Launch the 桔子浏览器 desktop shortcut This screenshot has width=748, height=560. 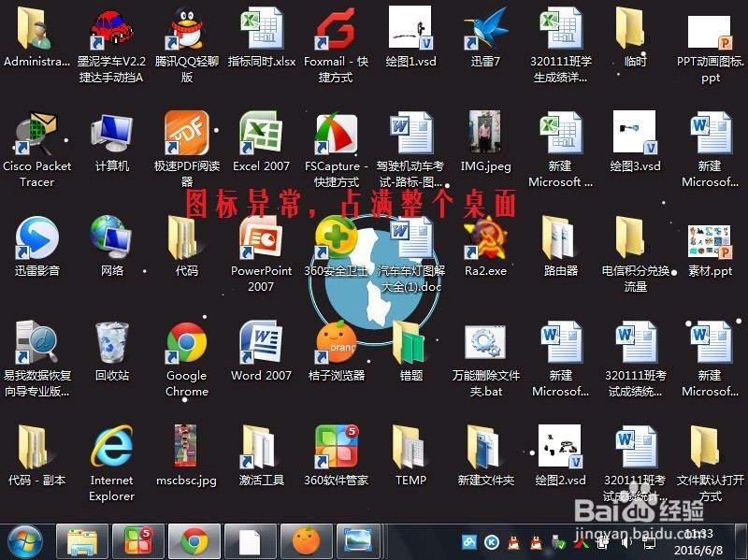click(337, 342)
